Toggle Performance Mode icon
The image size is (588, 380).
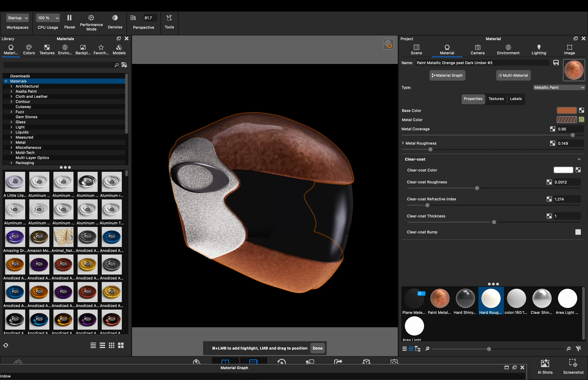tap(91, 18)
